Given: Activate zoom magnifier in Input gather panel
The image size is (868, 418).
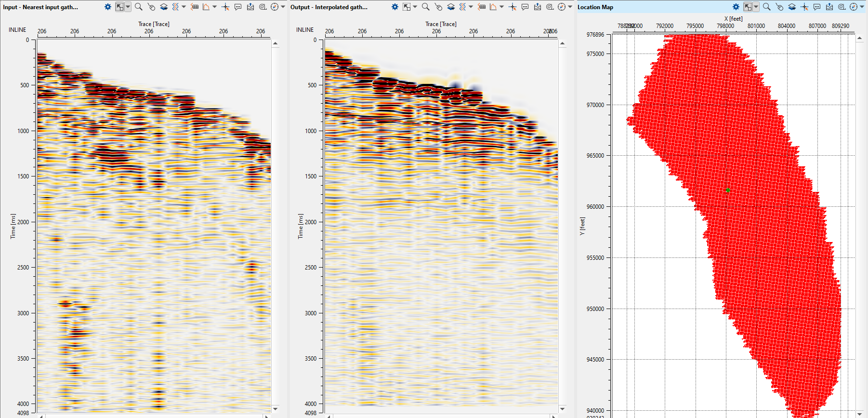Looking at the screenshot, I should 139,7.
